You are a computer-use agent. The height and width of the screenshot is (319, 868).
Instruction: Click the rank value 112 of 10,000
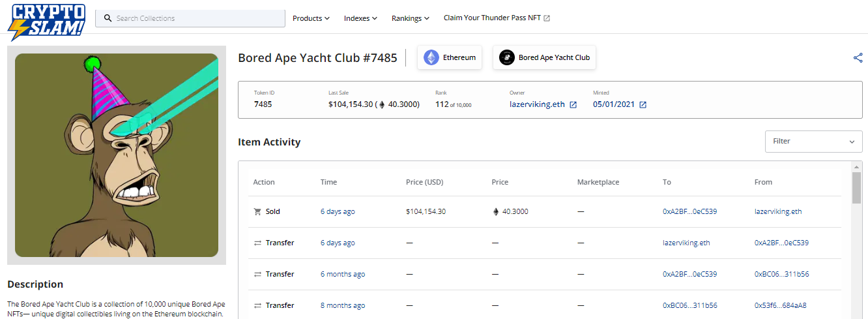coord(453,104)
